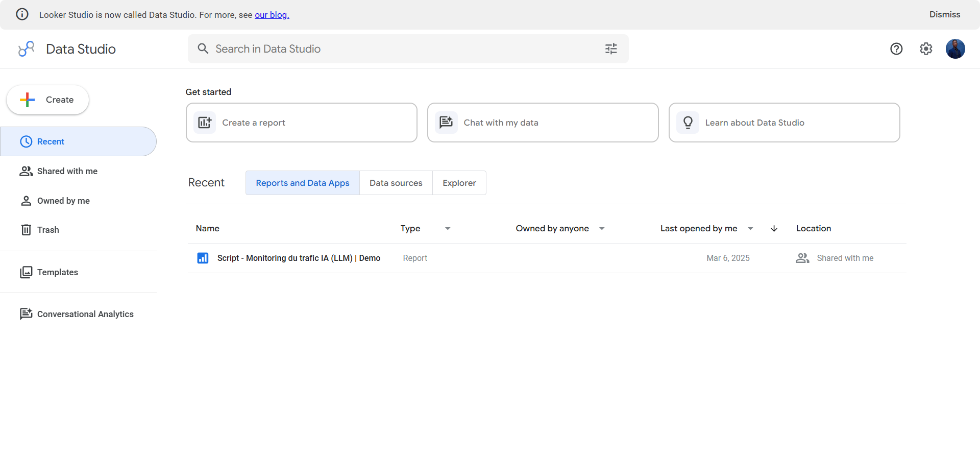Click the Conversational Analytics chat icon
The height and width of the screenshot is (458, 980).
coord(26,314)
